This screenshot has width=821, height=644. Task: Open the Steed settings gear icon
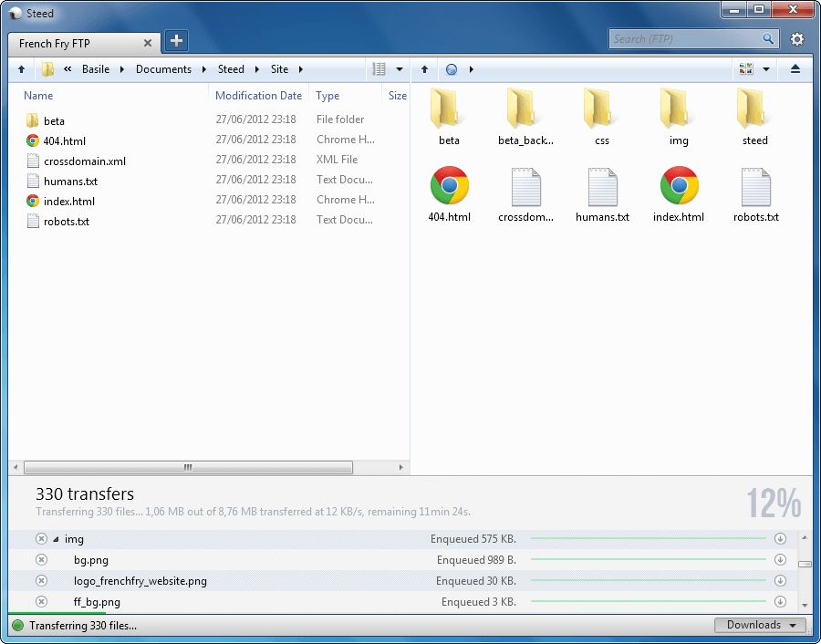797,39
